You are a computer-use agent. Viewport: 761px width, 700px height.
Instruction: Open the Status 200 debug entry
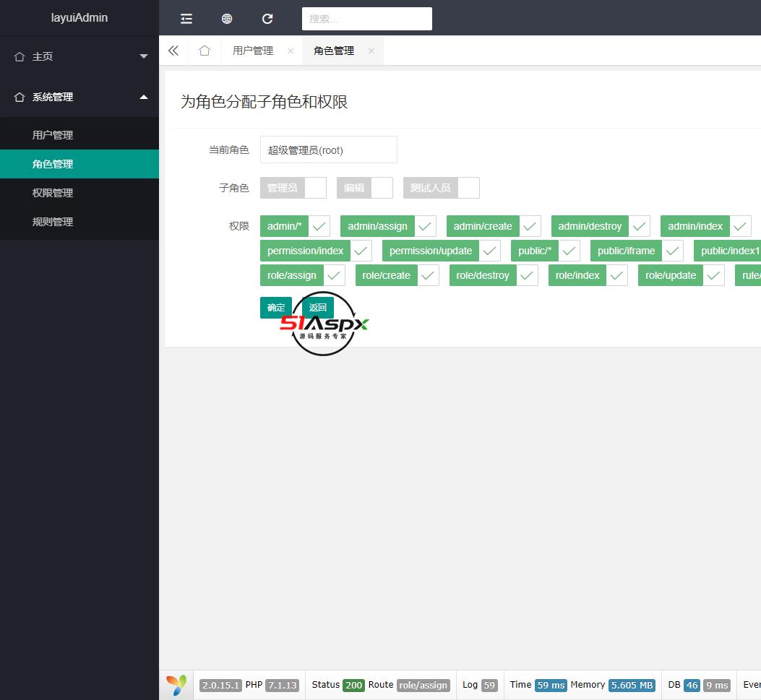tap(337, 685)
